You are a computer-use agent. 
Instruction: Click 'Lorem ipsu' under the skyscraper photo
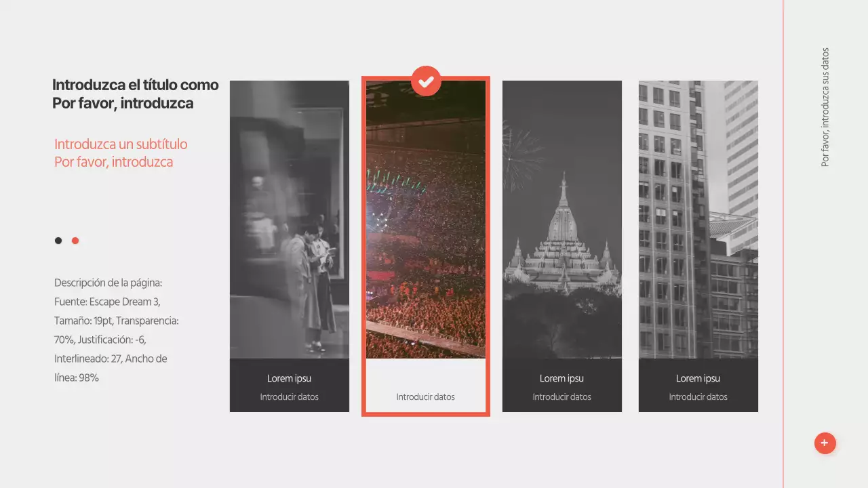pos(698,378)
